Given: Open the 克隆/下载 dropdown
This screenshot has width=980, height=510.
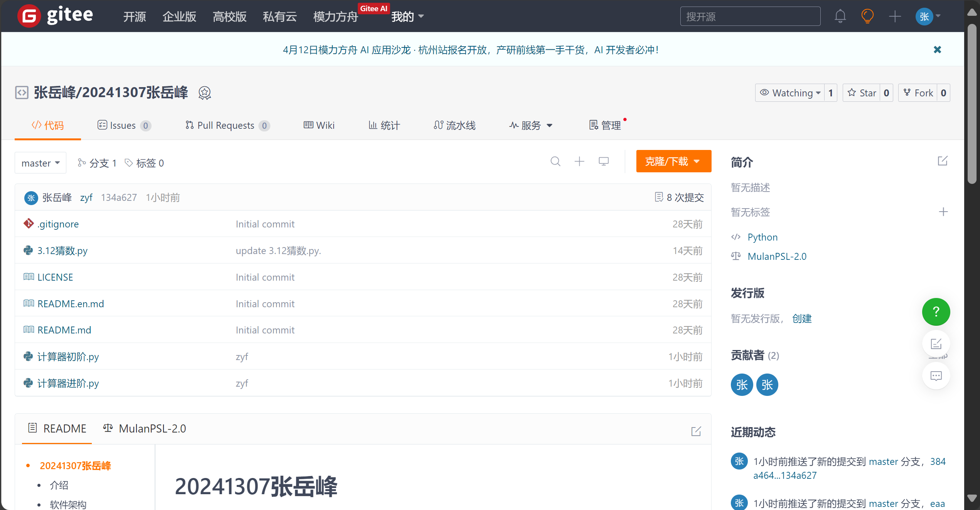Looking at the screenshot, I should (x=673, y=161).
